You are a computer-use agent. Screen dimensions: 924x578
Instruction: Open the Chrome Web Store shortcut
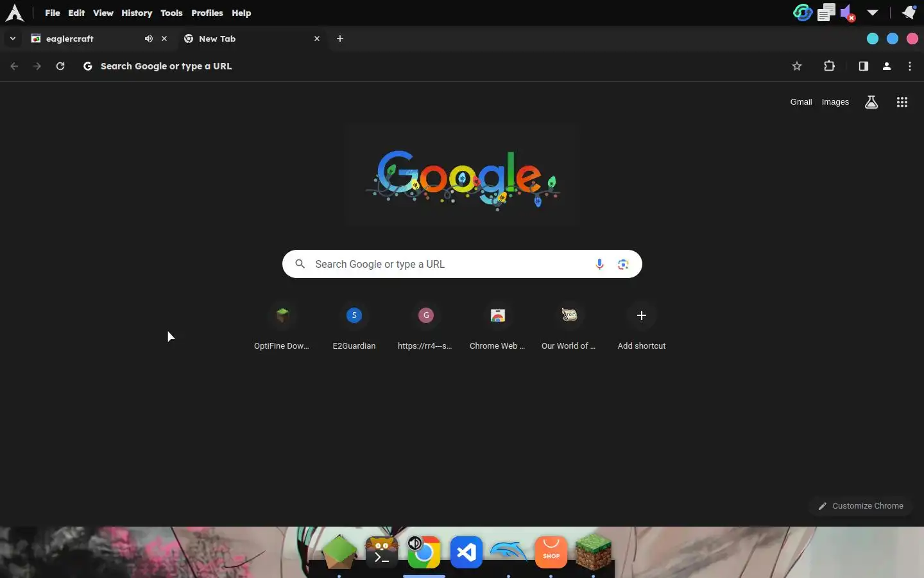(497, 327)
